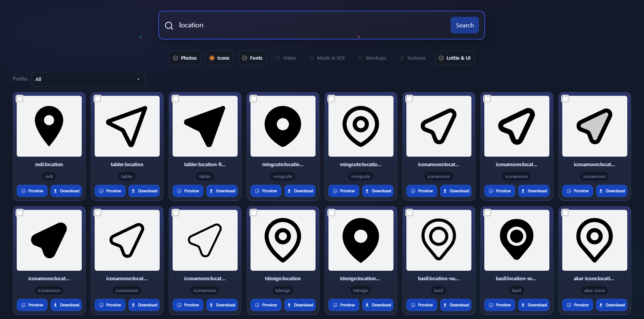Select the Mockups category
The image size is (644, 319).
click(x=372, y=58)
